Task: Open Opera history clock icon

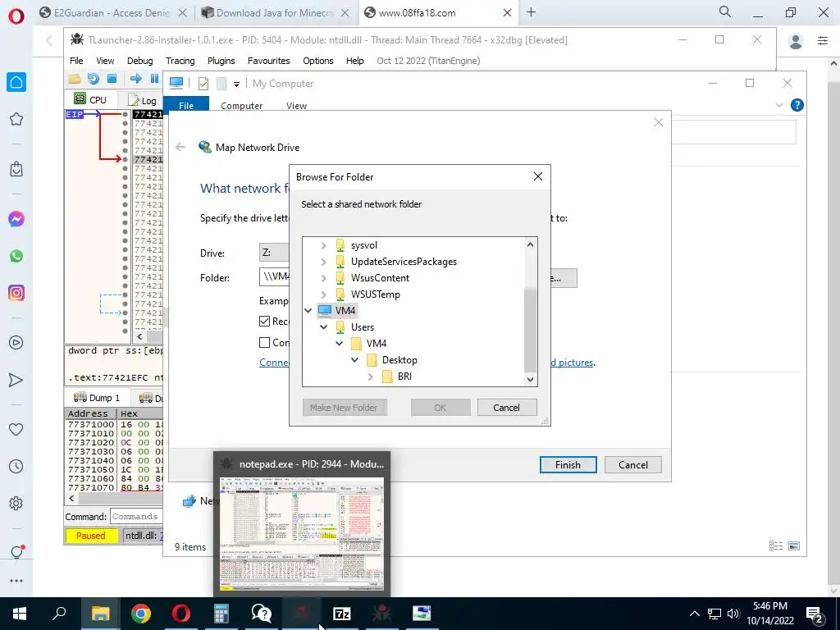Action: 16,466
